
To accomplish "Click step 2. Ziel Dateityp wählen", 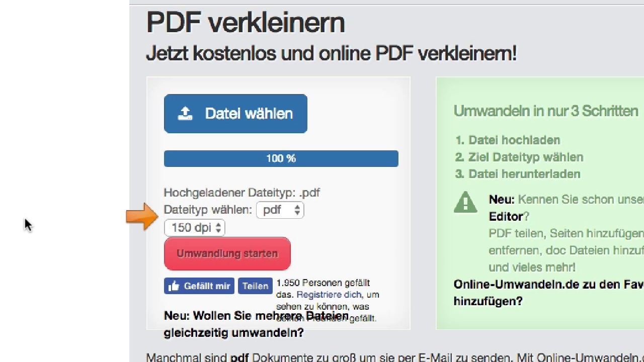I will [519, 157].
